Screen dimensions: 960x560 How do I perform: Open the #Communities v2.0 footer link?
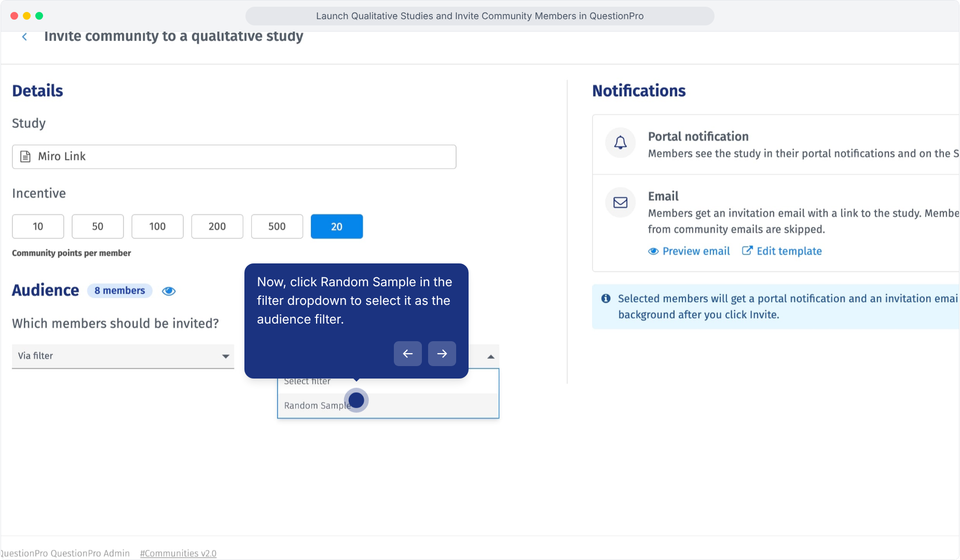tap(178, 553)
